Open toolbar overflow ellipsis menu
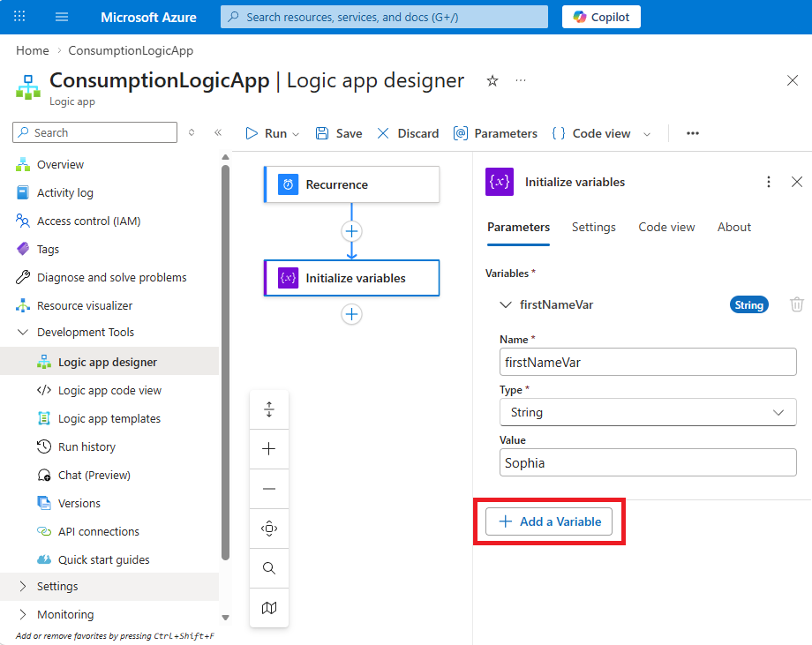The width and height of the screenshot is (812, 645). coord(692,133)
